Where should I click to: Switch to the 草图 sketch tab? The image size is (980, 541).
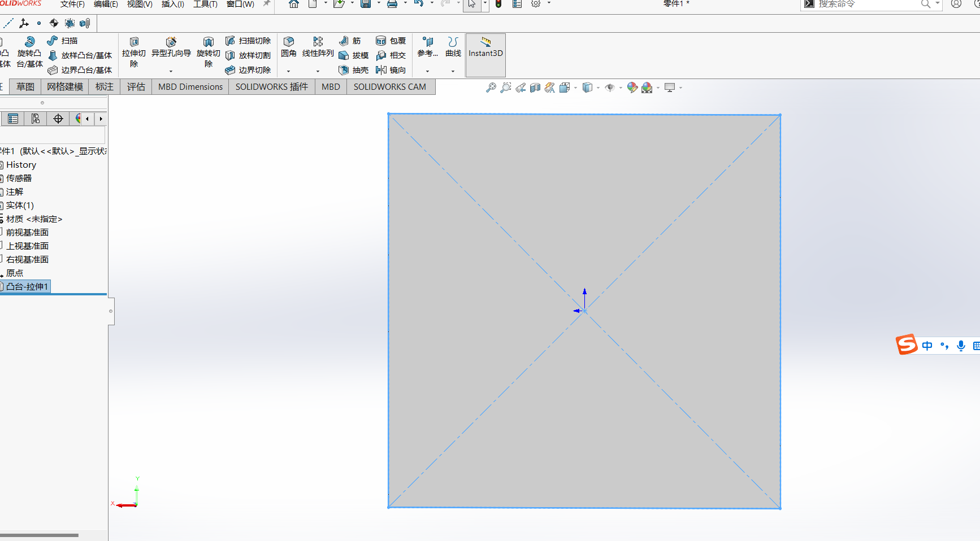pos(25,87)
